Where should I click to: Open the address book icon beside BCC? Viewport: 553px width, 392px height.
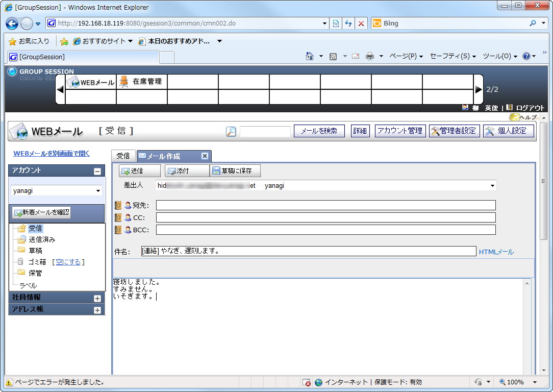point(119,230)
